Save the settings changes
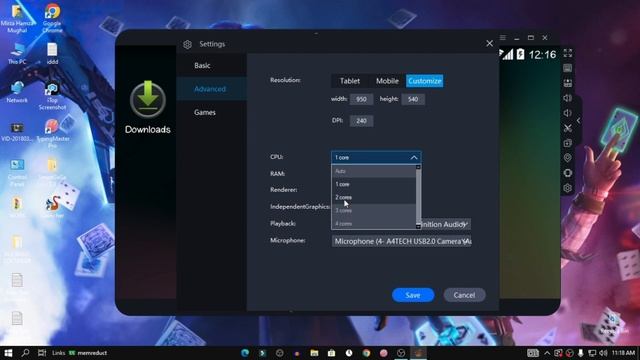The width and height of the screenshot is (640, 360). coord(413,295)
